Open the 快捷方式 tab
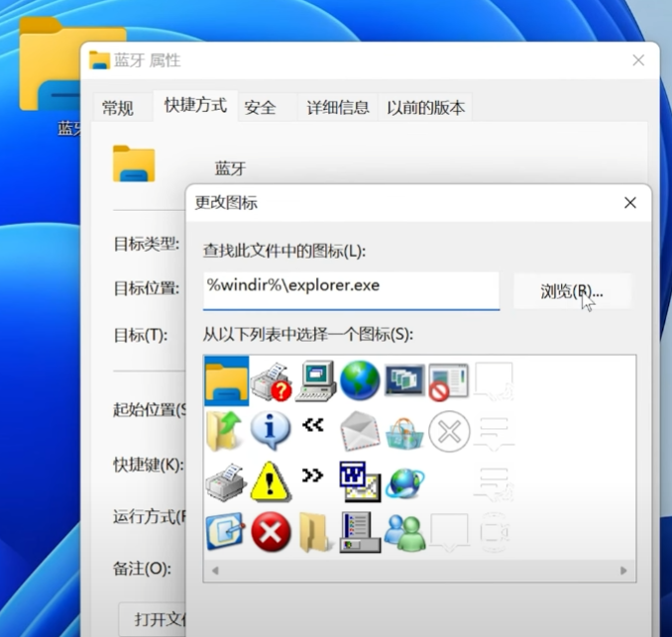672x637 pixels. (195, 105)
